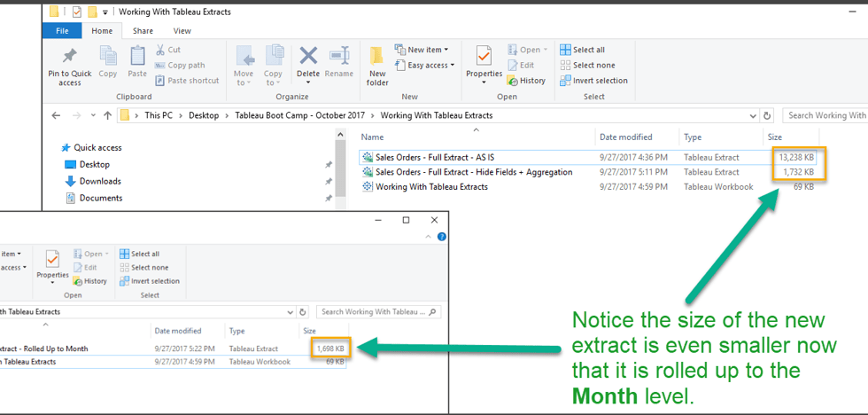Open the File menu tab
The image size is (868, 415).
63,31
